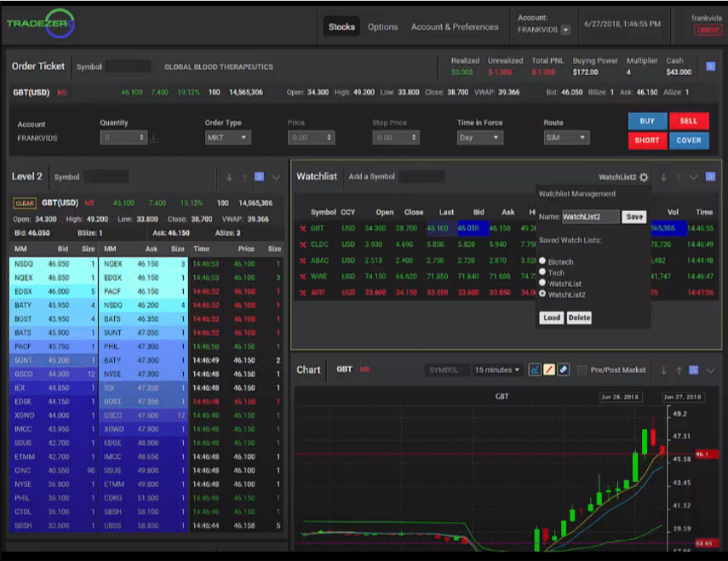Open the Order Type MKT dropdown
The width and height of the screenshot is (728, 561).
(228, 138)
